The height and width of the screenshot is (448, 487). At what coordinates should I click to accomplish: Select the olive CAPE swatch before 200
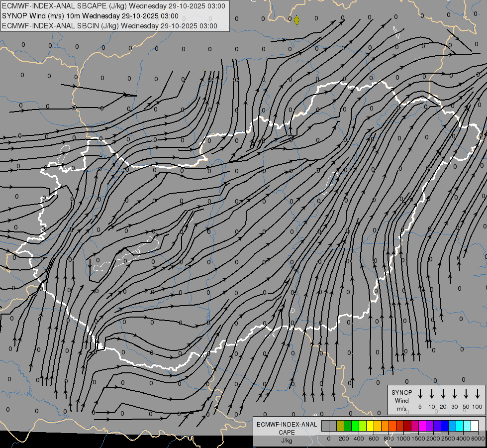pos(340,426)
